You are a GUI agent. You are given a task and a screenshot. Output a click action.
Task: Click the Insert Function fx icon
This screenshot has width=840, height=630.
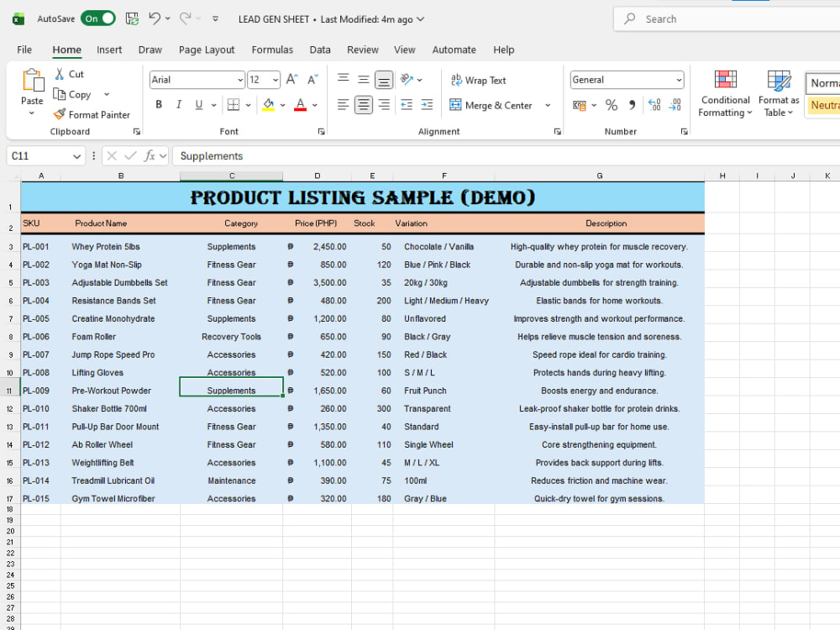pos(150,156)
